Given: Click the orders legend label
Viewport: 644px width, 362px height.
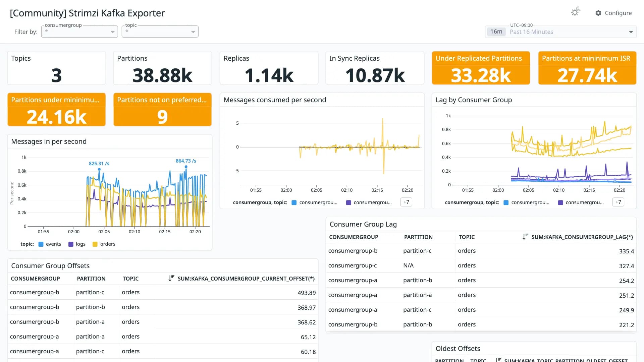Looking at the screenshot, I should point(108,244).
